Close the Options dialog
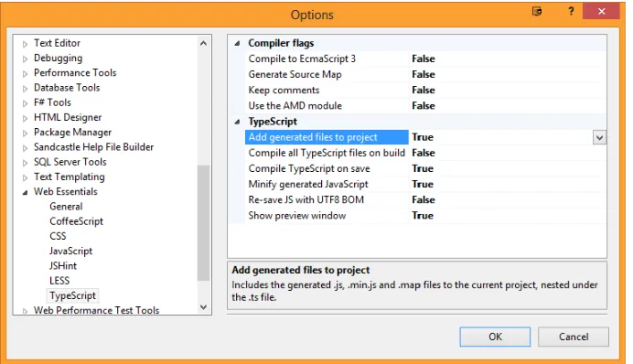Image resolution: width=633 pixels, height=364 pixels. [601, 11]
